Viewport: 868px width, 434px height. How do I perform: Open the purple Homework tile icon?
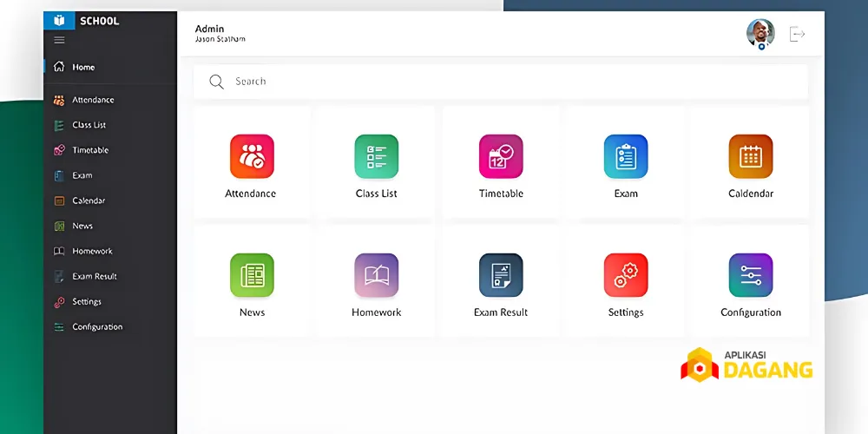click(x=377, y=275)
